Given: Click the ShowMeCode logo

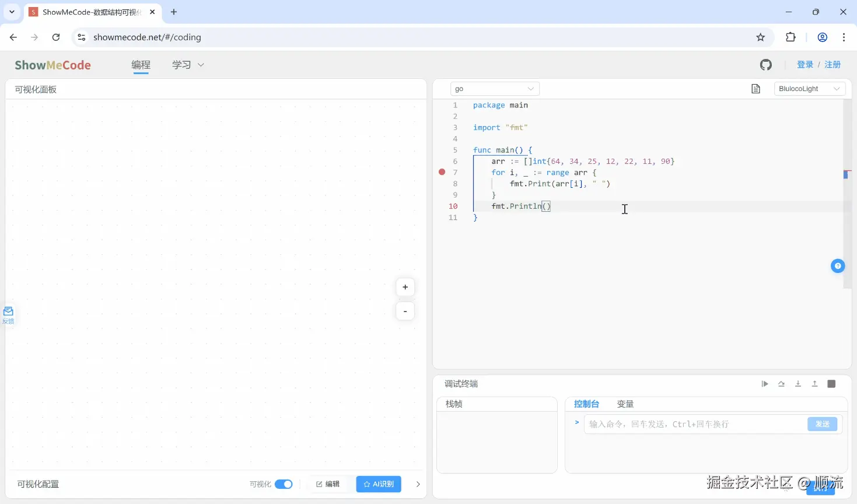Looking at the screenshot, I should [x=53, y=65].
